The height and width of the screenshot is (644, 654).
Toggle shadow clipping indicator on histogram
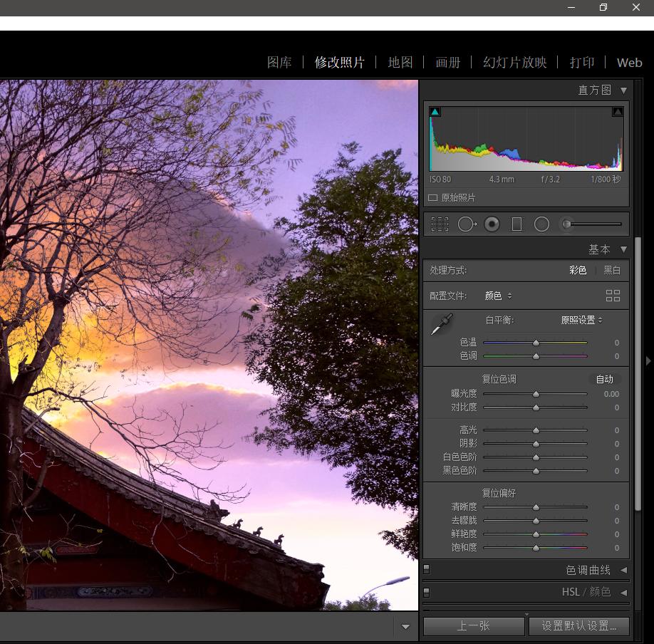(435, 111)
